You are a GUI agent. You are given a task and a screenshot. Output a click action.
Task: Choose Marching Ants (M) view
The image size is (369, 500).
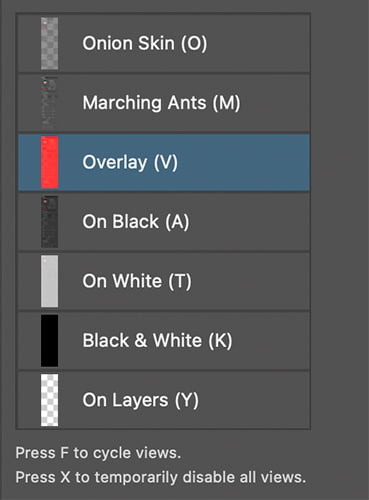point(161,103)
